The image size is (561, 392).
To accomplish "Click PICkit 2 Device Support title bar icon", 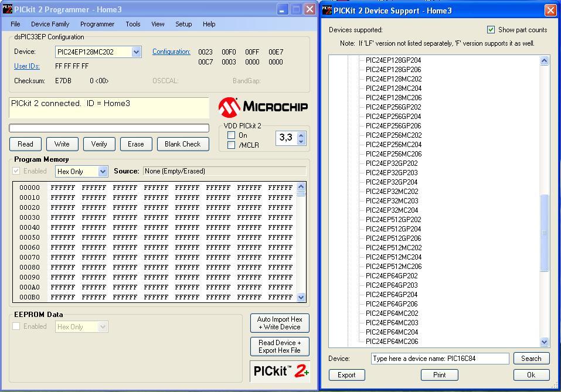I will 327,10.
